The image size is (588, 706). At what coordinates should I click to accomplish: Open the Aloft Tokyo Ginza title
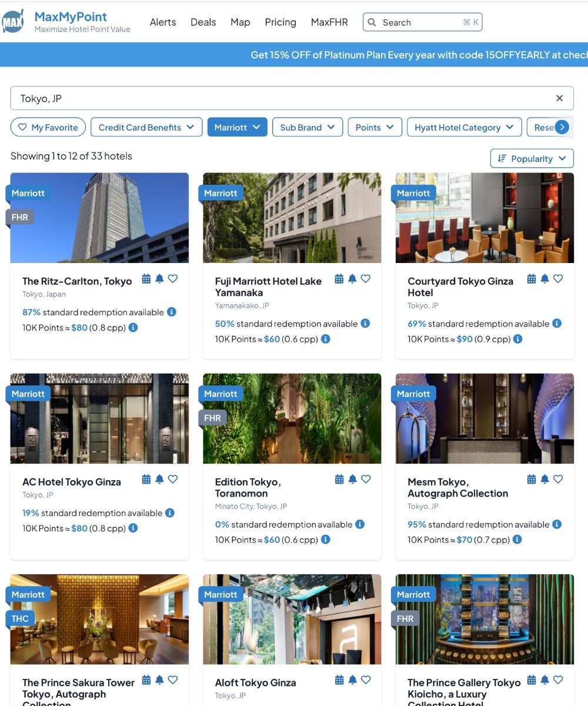256,682
